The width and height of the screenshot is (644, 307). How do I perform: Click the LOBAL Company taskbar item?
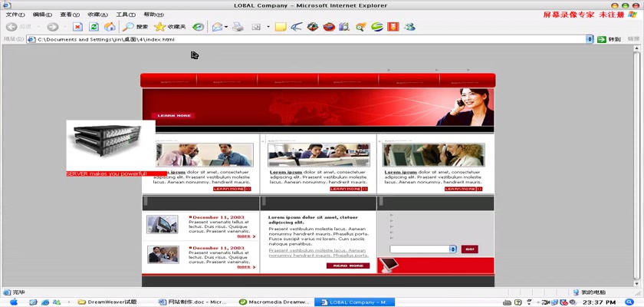click(x=355, y=302)
